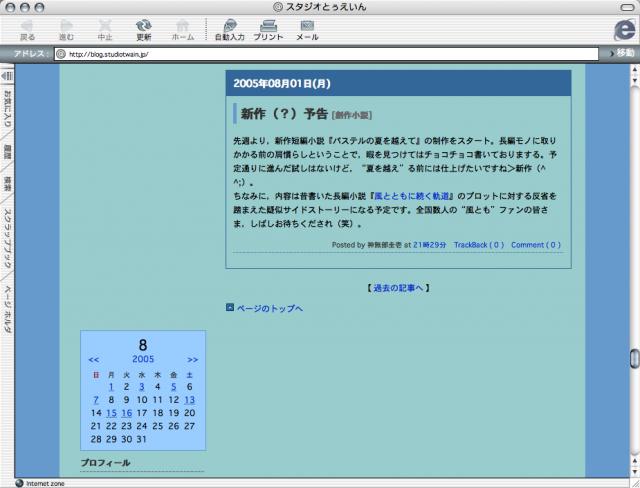
Task: Select calendar date 15 link
Action: (111, 413)
